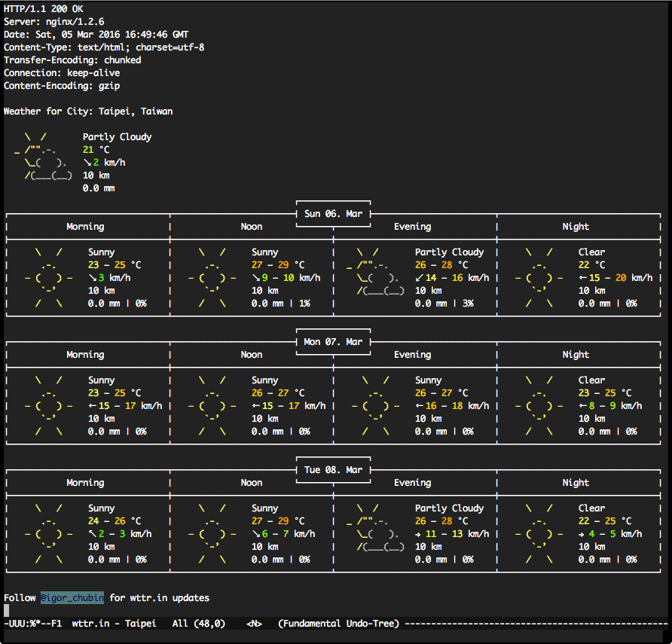The width and height of the screenshot is (672, 644).
Task: Select the Tue 08. Mar date header
Action: click(x=333, y=470)
